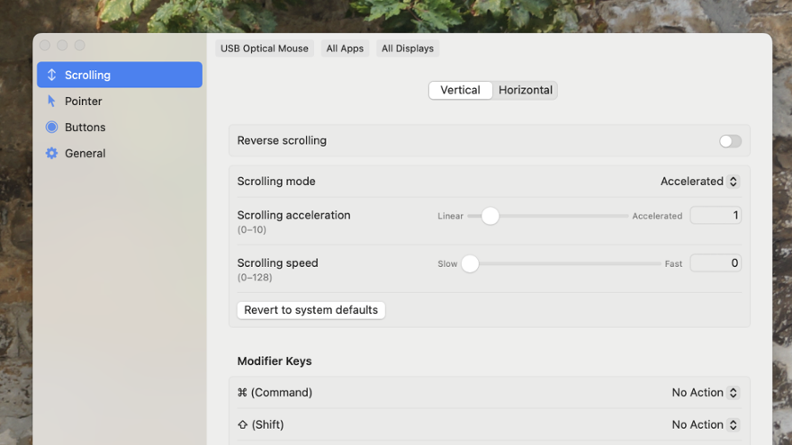Screen dimensions: 792x445
Task: Click the Scrolling acceleration value field
Action: pyautogui.click(x=715, y=215)
